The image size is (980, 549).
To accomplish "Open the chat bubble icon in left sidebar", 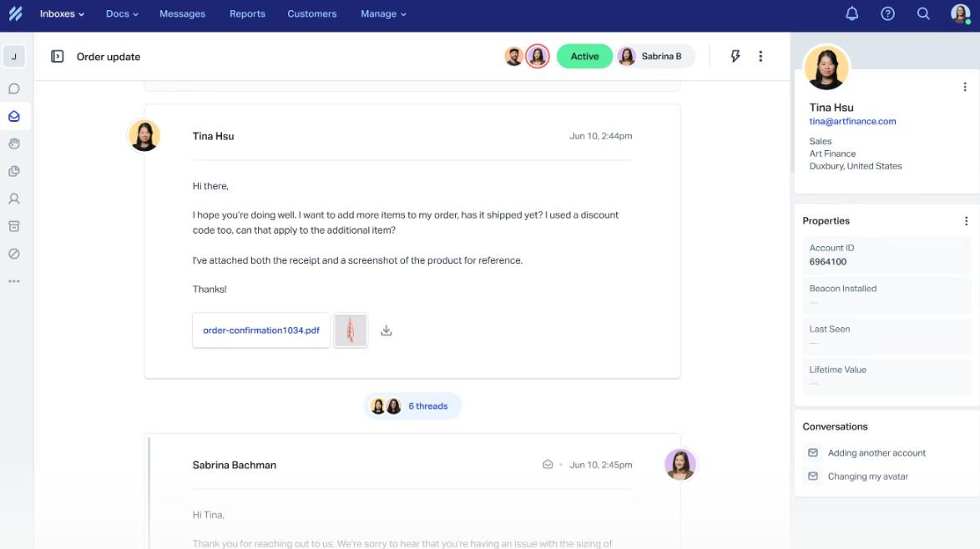I will click(14, 89).
